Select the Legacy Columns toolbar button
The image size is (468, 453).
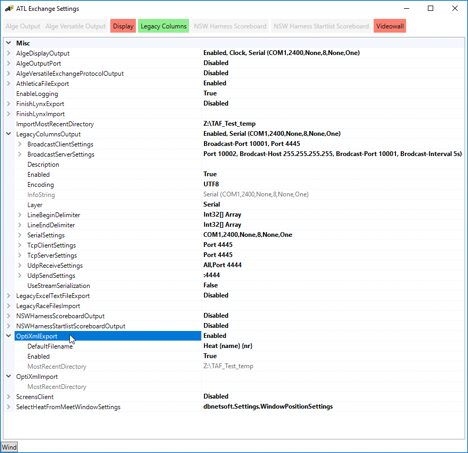pyautogui.click(x=163, y=26)
